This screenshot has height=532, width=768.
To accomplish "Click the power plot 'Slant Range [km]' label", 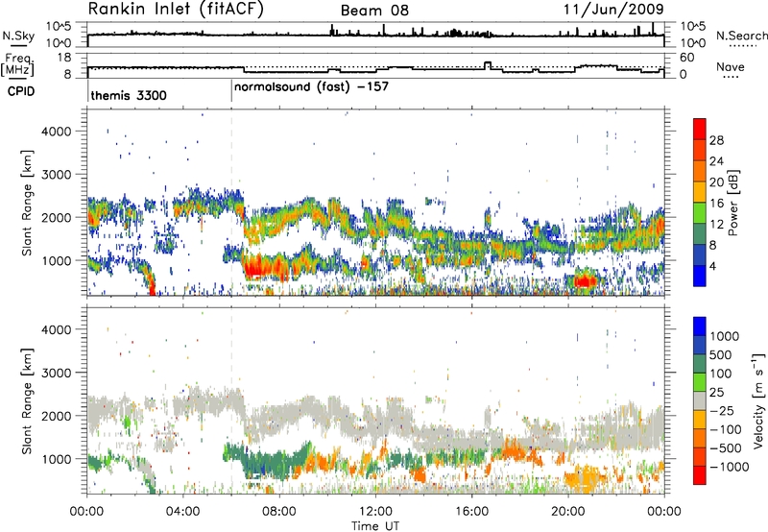I will click(27, 203).
